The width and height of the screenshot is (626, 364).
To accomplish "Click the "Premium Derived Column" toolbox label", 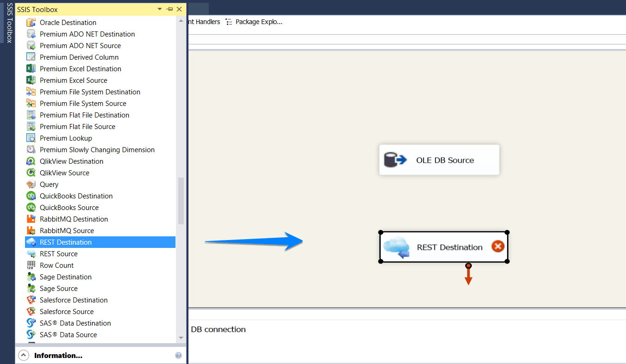I will [x=79, y=57].
